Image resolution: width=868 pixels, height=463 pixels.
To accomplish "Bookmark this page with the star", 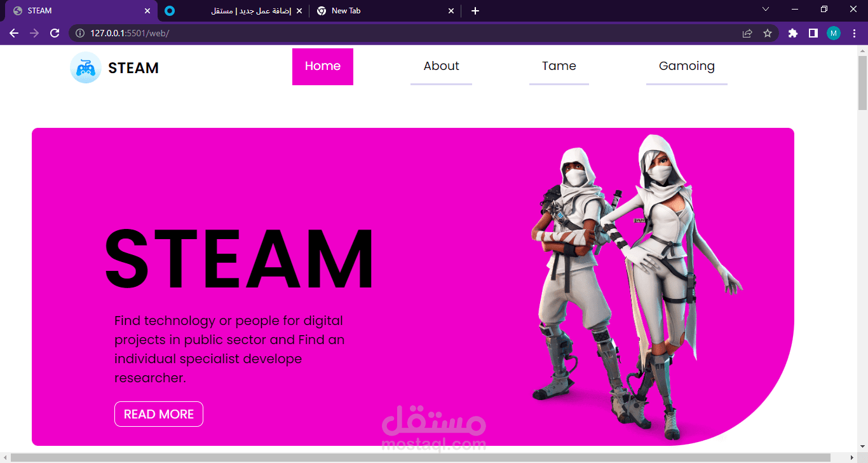I will pyautogui.click(x=767, y=33).
